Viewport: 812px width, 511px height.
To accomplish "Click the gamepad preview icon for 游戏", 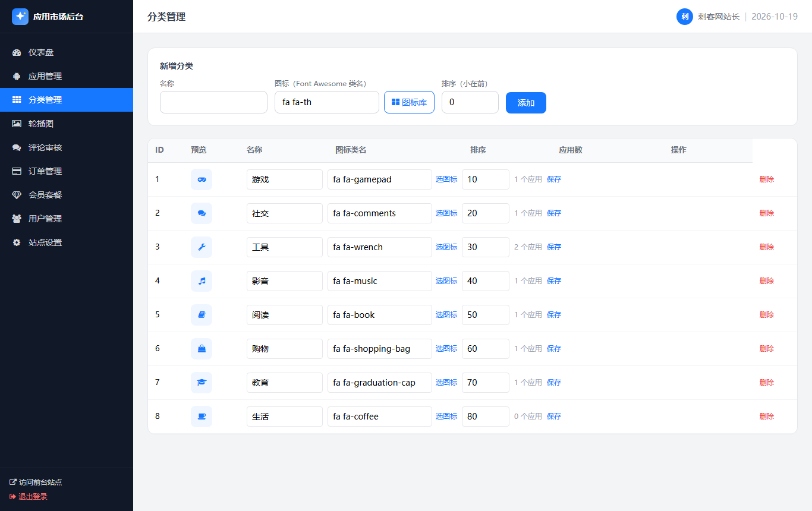I will (202, 179).
